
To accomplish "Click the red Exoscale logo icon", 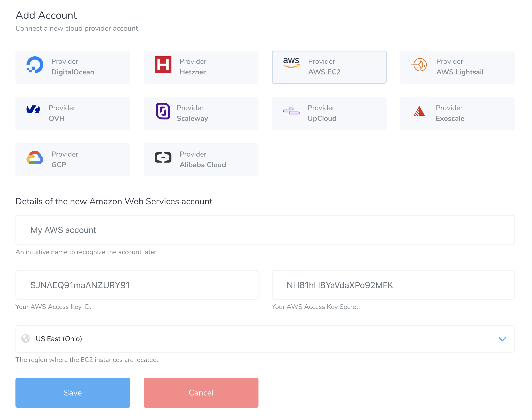I will pos(419,111).
